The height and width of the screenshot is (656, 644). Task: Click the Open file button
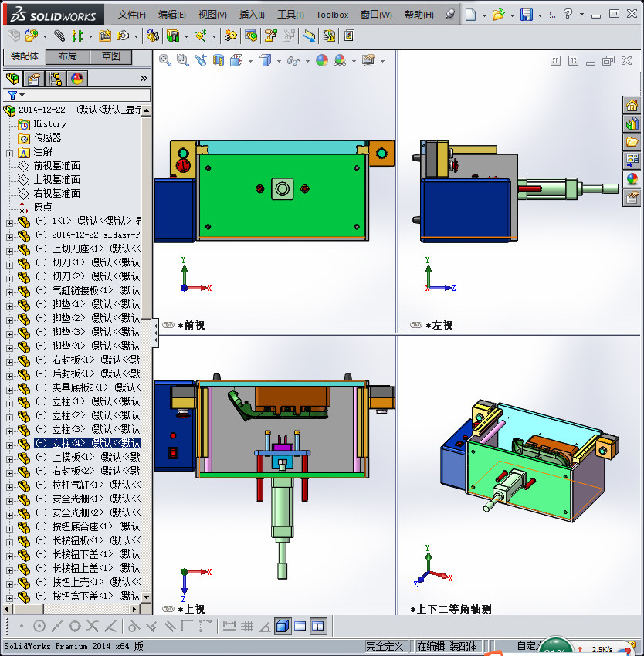click(498, 15)
